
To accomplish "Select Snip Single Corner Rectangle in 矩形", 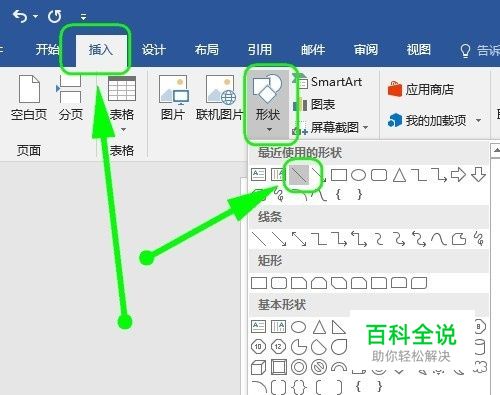I will point(299,283).
